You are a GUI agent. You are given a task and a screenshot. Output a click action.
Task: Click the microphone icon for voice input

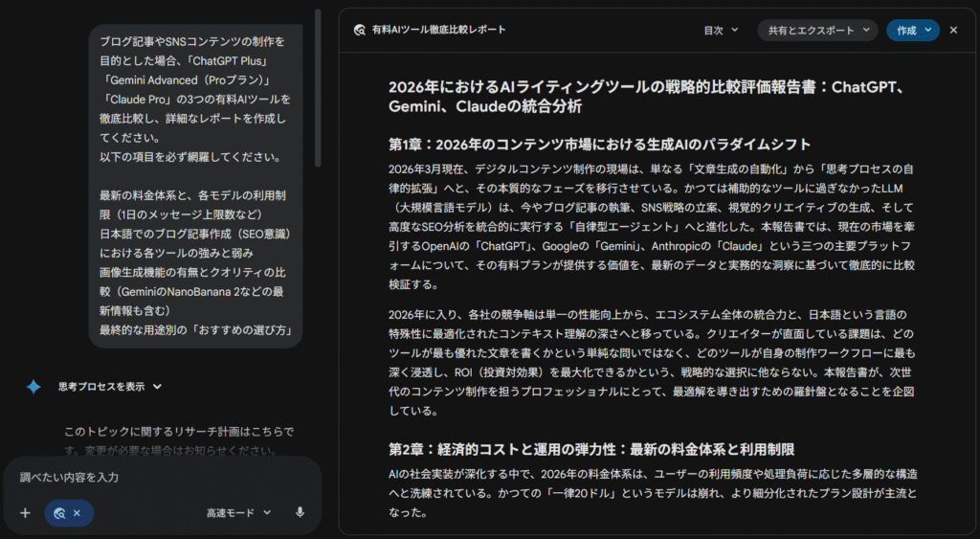[300, 513]
